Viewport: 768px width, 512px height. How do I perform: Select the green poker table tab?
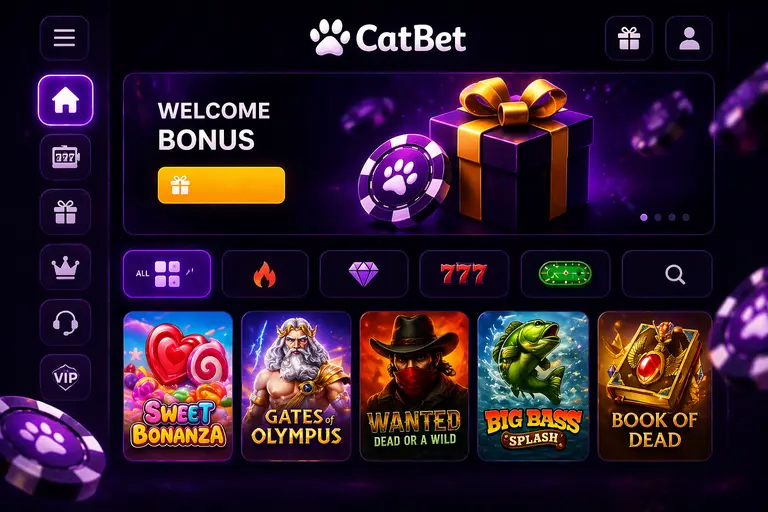click(565, 274)
